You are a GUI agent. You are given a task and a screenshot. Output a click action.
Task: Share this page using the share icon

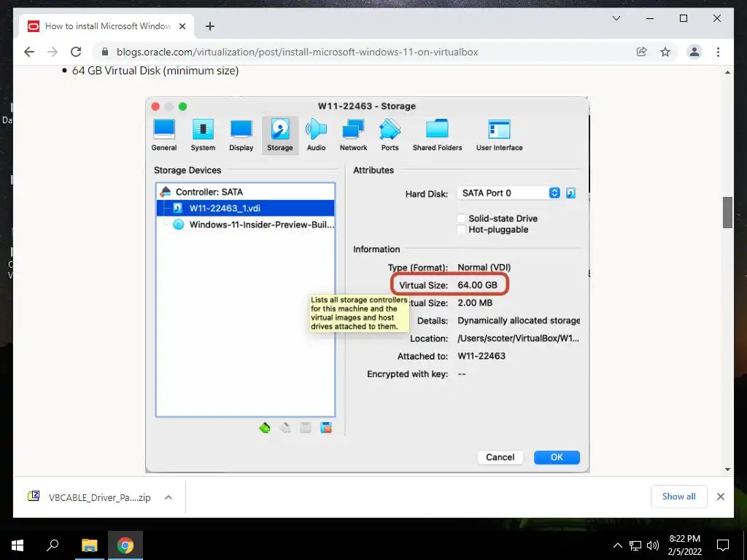[x=642, y=52]
